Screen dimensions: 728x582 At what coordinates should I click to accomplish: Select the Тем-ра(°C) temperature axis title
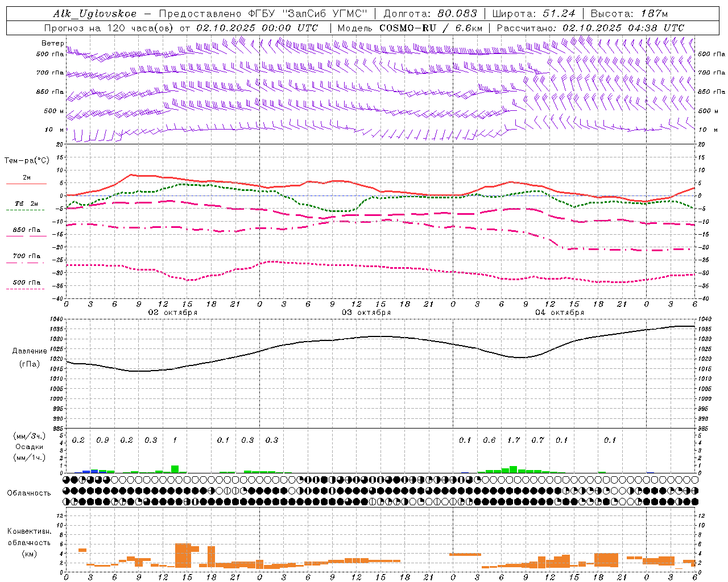click(x=27, y=161)
